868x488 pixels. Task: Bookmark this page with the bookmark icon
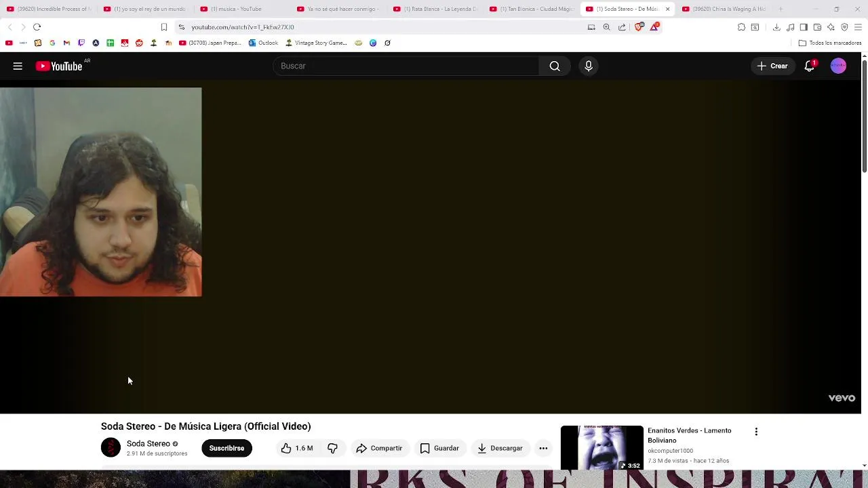(x=163, y=27)
